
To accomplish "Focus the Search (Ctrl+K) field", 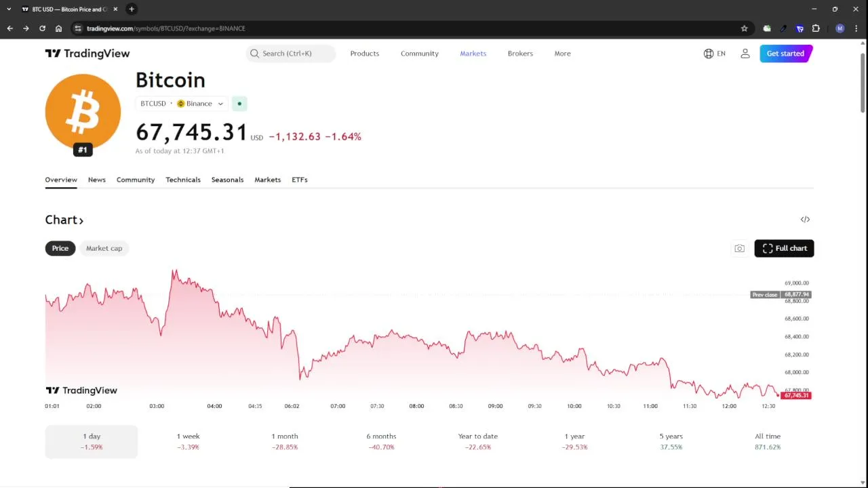I will point(291,54).
